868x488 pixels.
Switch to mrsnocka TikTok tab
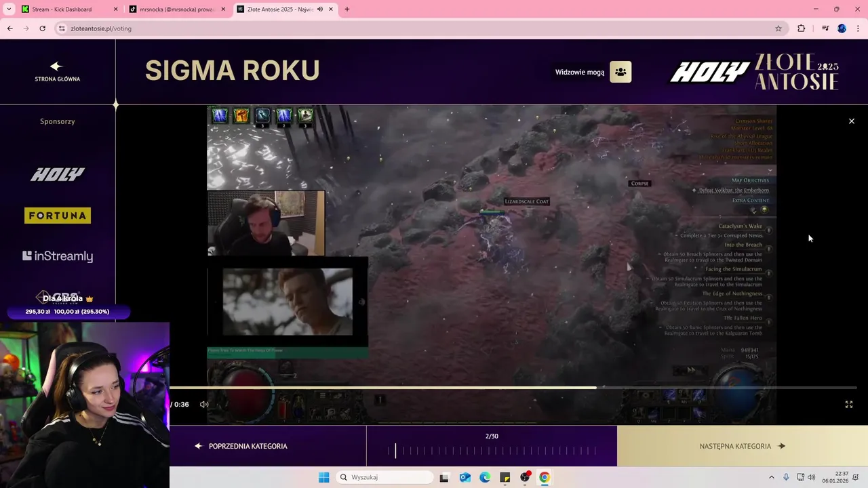tap(178, 9)
